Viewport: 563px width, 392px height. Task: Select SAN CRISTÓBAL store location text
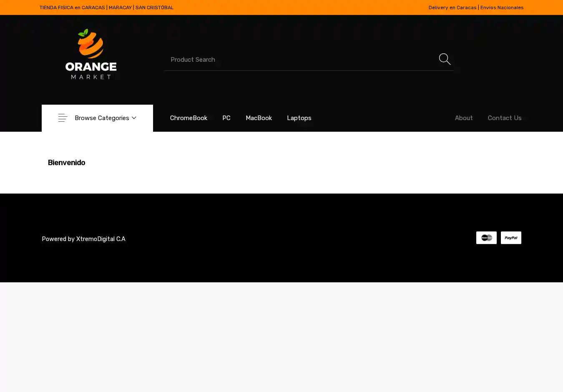pos(154,8)
